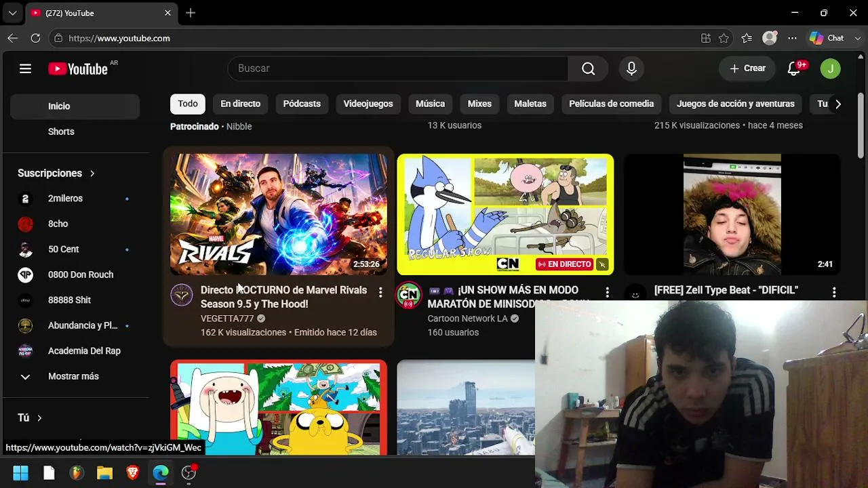
Task: Select the Películas de comedia chip
Action: [612, 104]
